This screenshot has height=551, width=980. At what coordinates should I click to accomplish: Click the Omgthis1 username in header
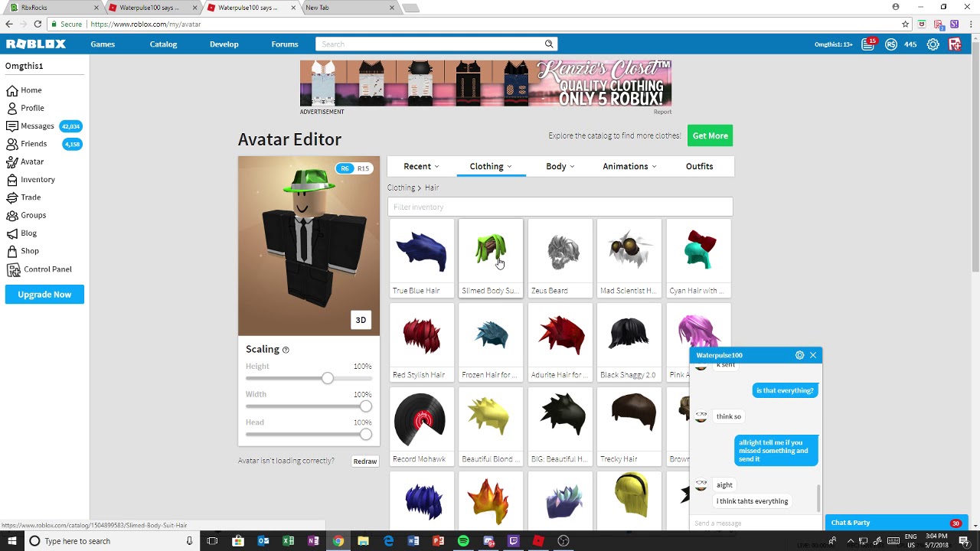833,44
